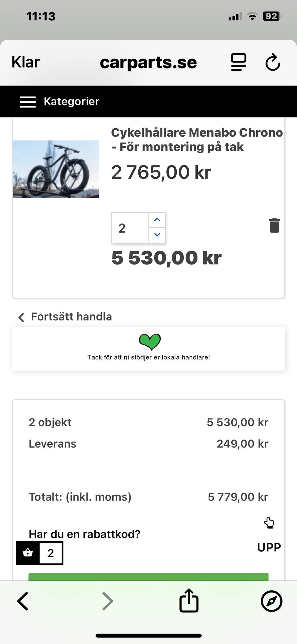Reload the page with refresh icon
The height and width of the screenshot is (644, 297).
click(273, 62)
